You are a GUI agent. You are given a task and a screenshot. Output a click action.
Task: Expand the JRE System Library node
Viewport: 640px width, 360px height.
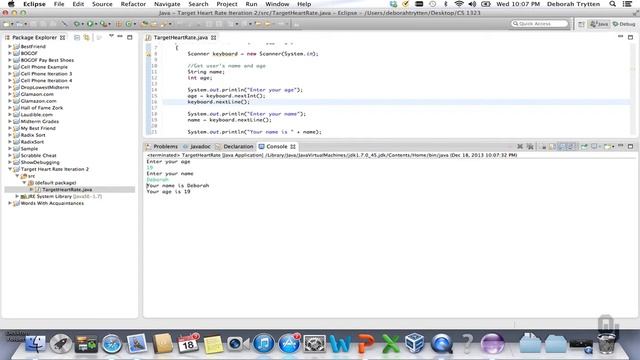(17, 196)
